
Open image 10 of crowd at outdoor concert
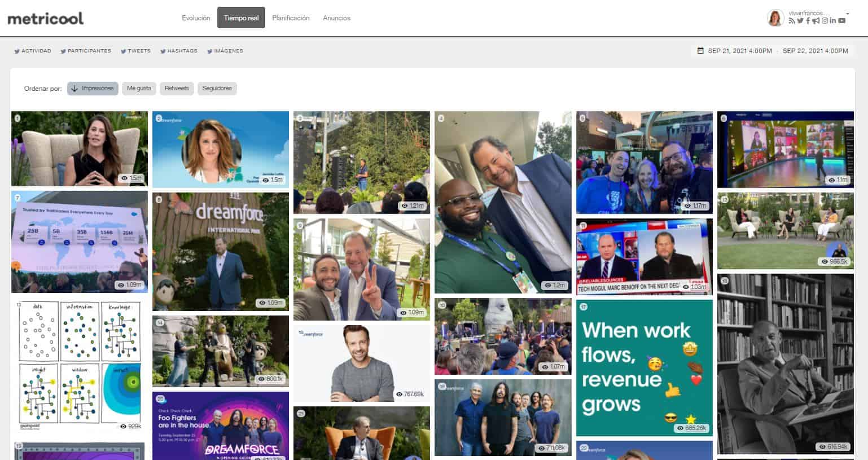[503, 336]
